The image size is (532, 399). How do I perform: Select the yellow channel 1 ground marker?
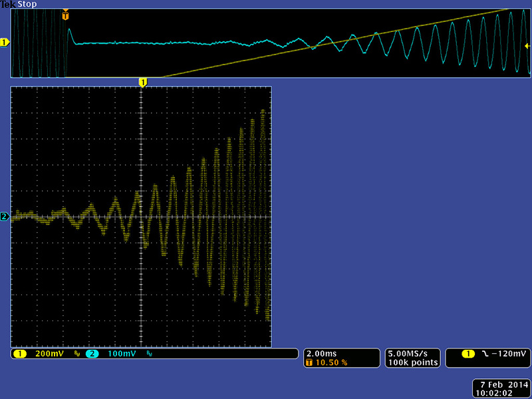pos(5,43)
